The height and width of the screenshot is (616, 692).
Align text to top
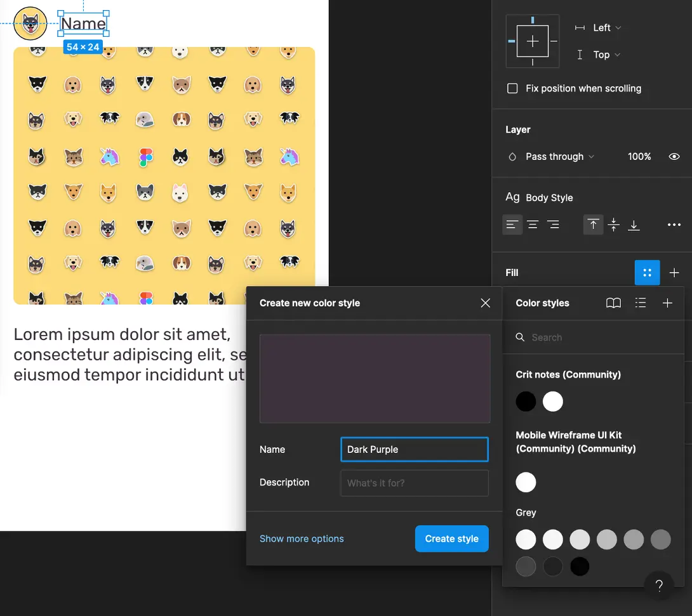click(593, 225)
